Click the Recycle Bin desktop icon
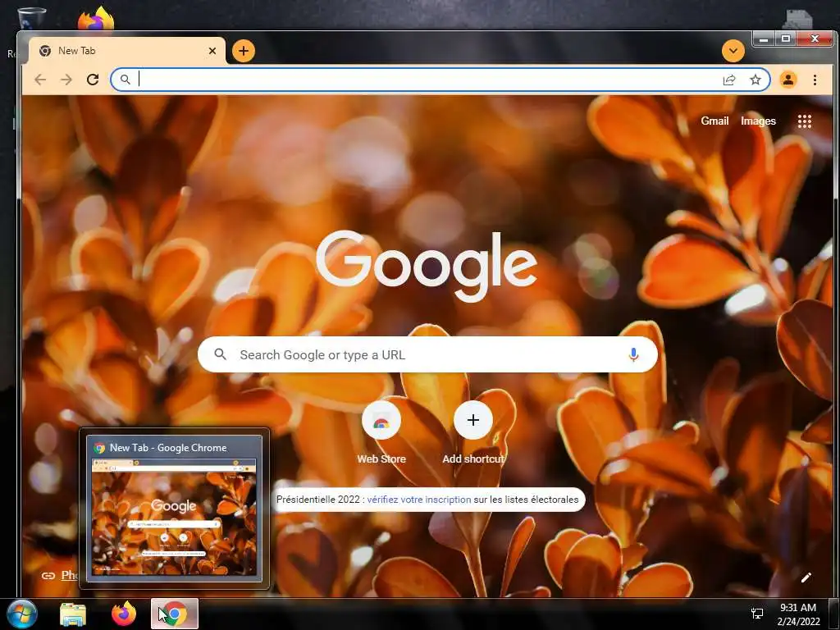The image size is (840, 630). (x=31, y=19)
